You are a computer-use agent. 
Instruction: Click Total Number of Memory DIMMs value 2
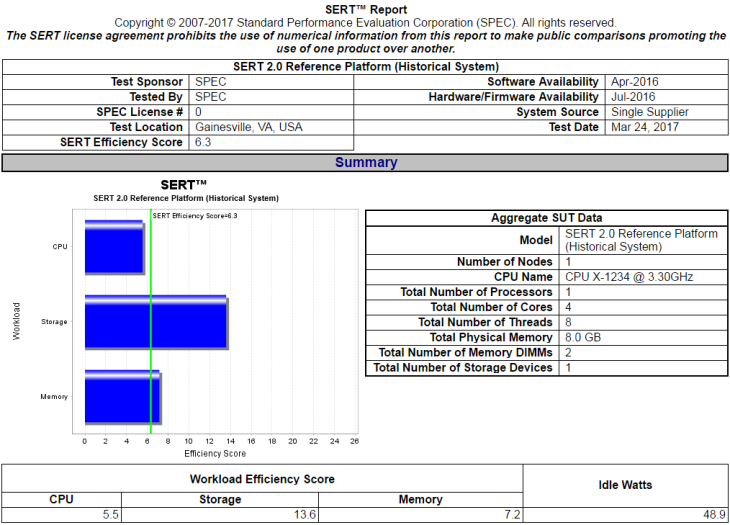[568, 352]
